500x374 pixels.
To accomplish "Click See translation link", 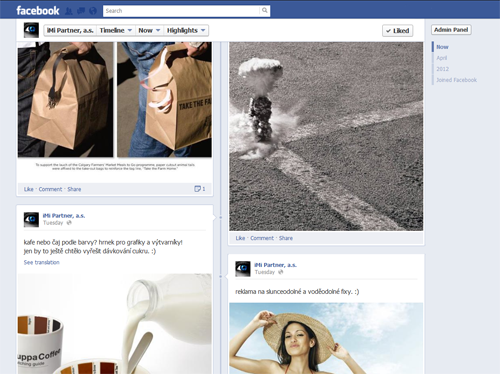I will 42,263.
